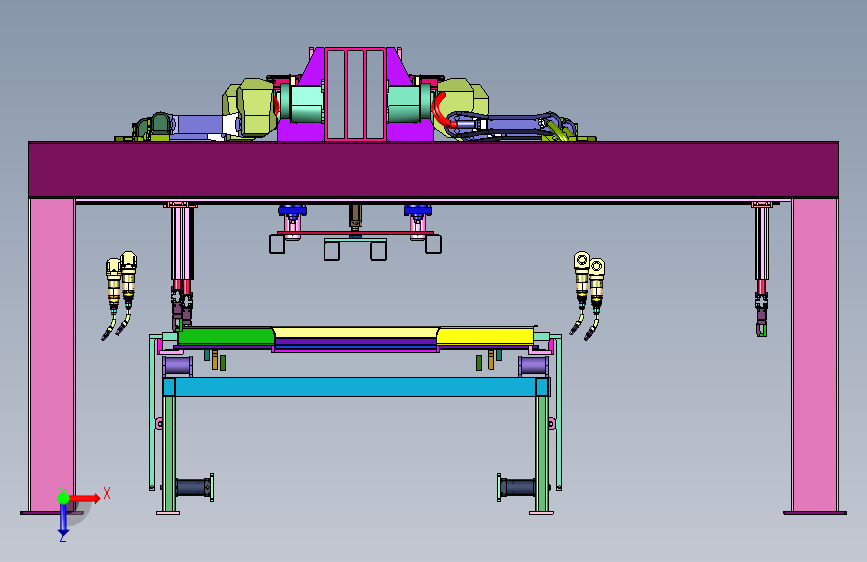Select the right teal robot joint housing

pos(409,104)
